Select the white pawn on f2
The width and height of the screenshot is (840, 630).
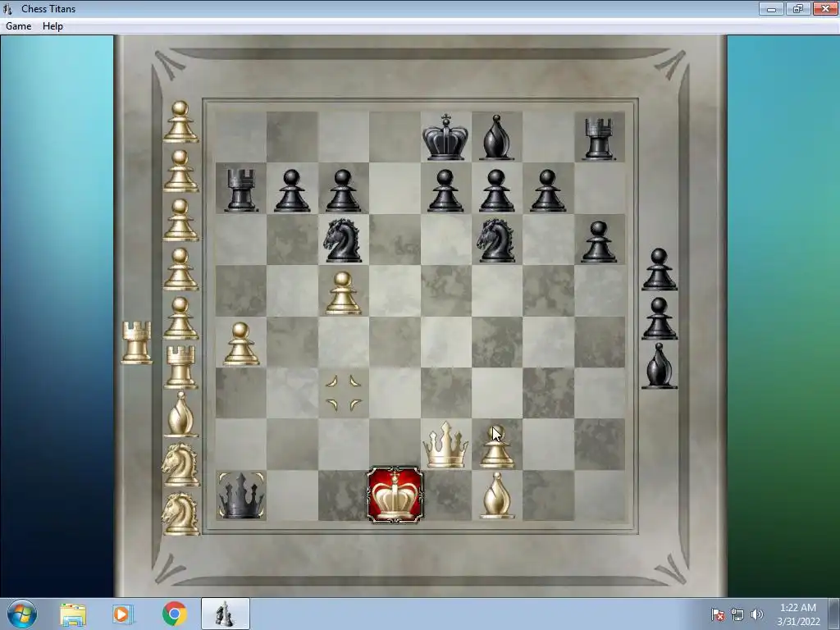pyautogui.click(x=497, y=447)
